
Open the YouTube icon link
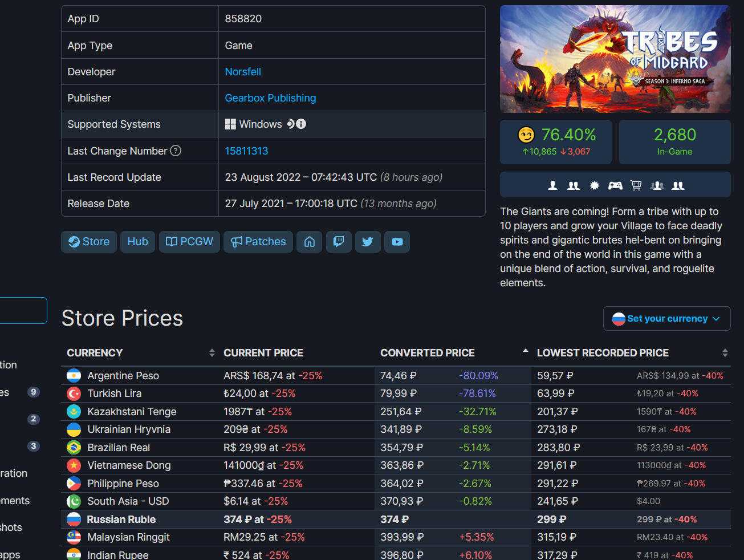(397, 242)
